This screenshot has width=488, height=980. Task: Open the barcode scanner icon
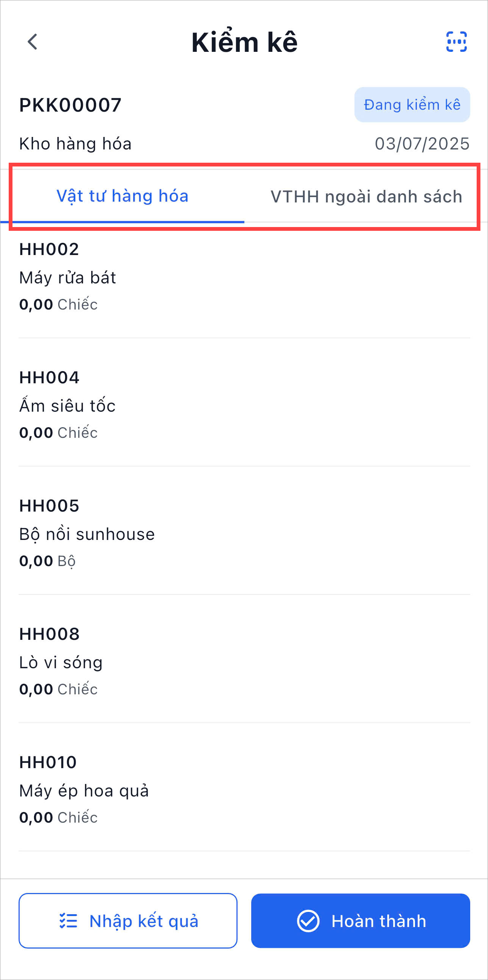tap(456, 42)
